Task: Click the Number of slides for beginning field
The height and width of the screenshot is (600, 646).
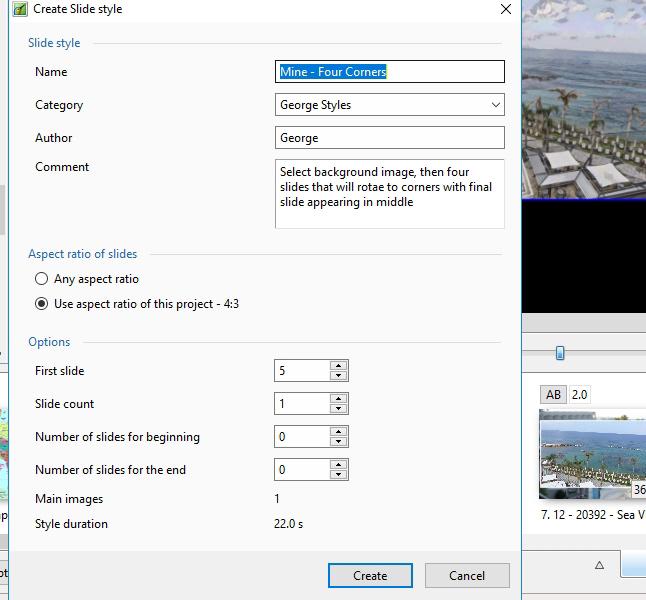Action: coord(302,436)
